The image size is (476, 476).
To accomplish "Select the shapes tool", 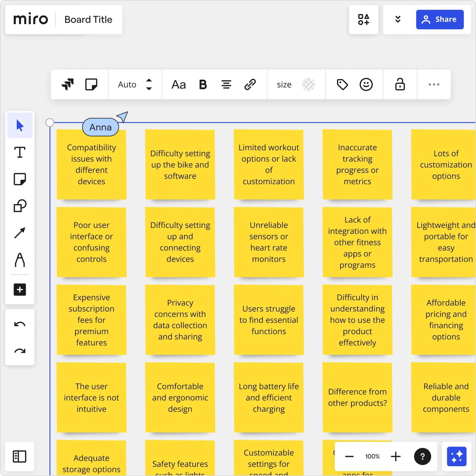I will (x=19, y=205).
